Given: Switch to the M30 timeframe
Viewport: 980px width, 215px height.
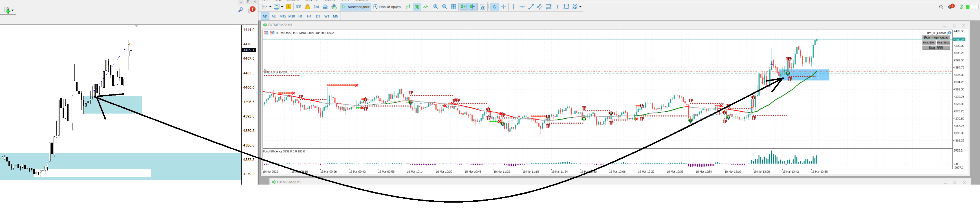Looking at the screenshot, I should (291, 16).
